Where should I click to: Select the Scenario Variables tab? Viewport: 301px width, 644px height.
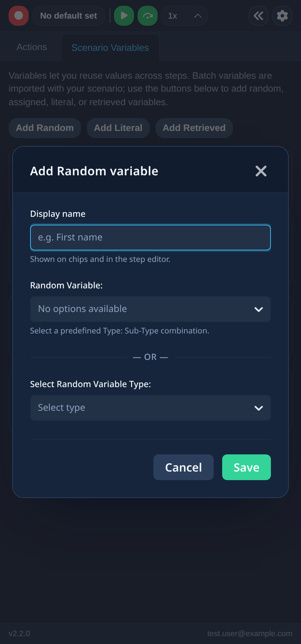pos(110,48)
